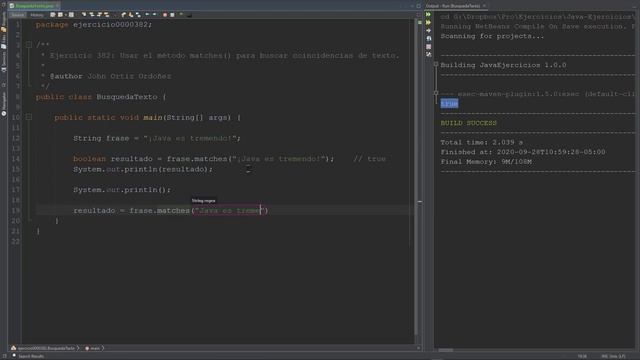Click the round blue icon in Output sidebar
This screenshot has height=360, width=640.
click(x=429, y=38)
